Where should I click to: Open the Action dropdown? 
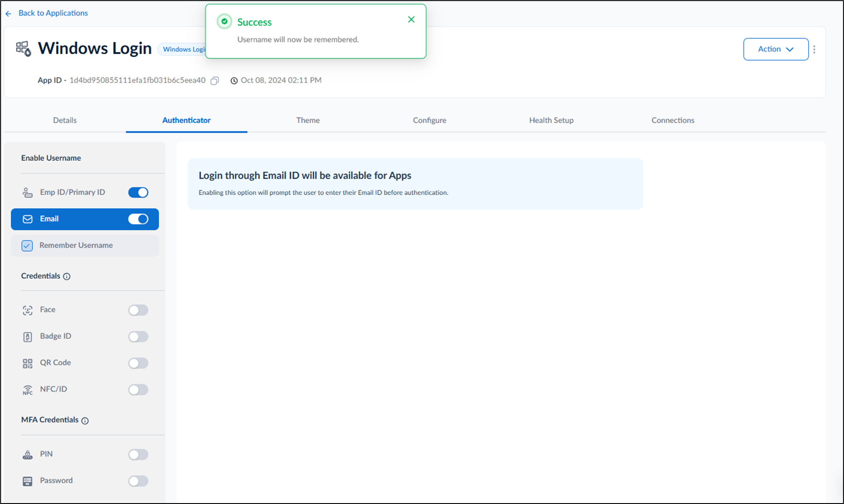click(x=776, y=49)
